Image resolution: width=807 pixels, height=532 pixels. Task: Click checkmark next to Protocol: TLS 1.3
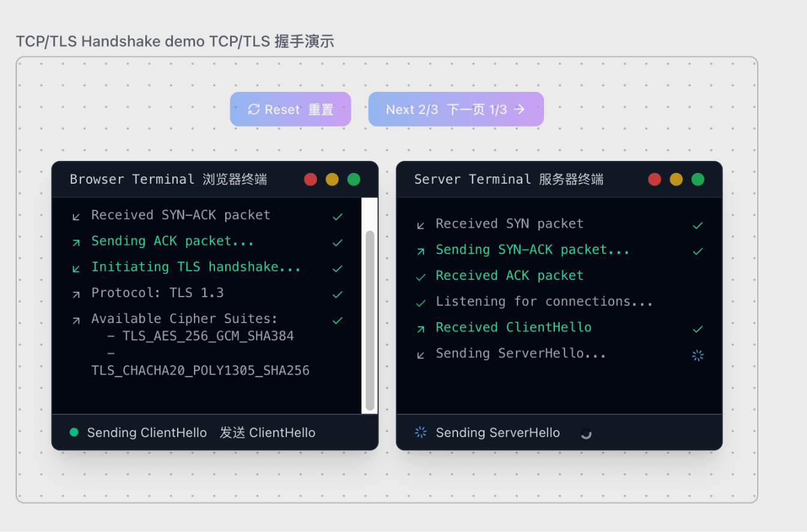pyautogui.click(x=337, y=294)
